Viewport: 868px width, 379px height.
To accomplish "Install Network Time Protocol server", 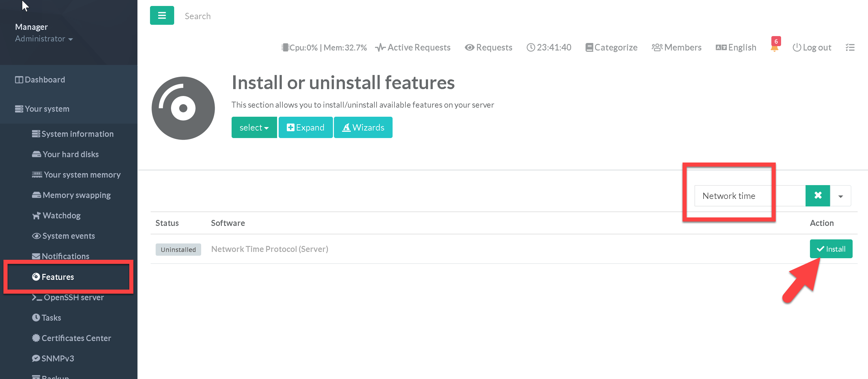I will click(x=831, y=249).
